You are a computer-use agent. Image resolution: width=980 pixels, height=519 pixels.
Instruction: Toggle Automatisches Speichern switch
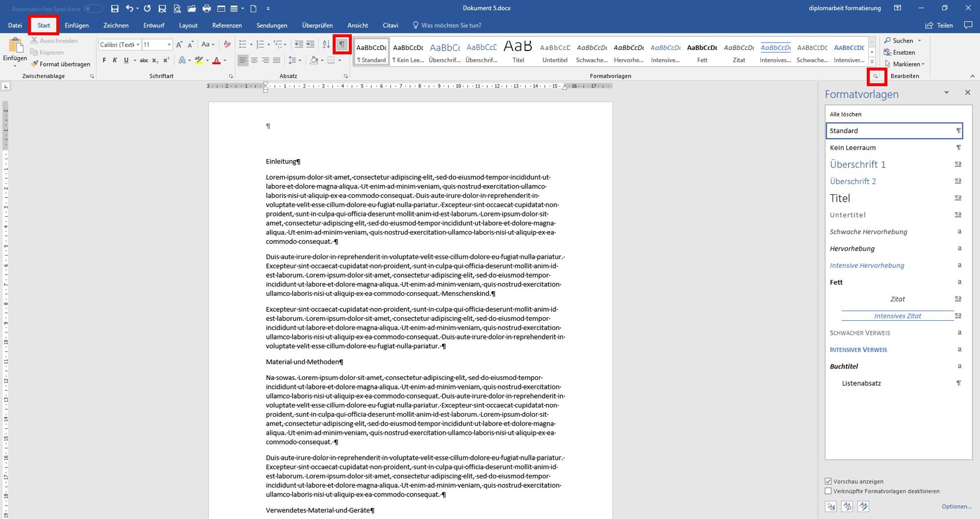pyautogui.click(x=93, y=9)
